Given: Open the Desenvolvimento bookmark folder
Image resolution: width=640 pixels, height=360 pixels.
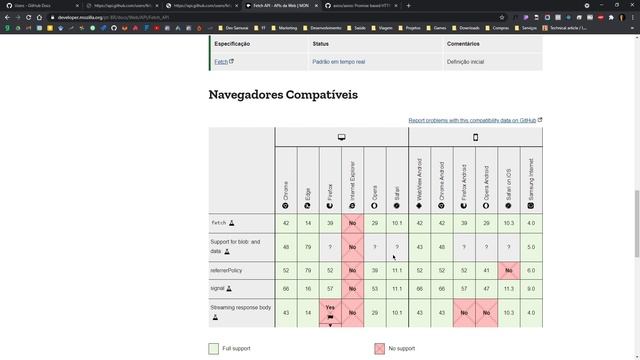Looking at the screenshot, I should 322,28.
